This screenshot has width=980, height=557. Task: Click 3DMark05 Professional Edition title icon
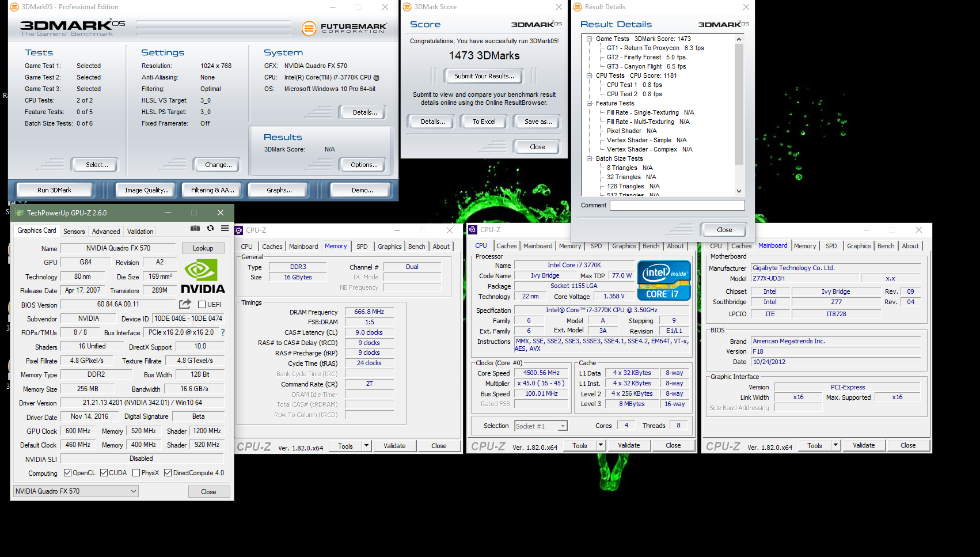point(14,7)
